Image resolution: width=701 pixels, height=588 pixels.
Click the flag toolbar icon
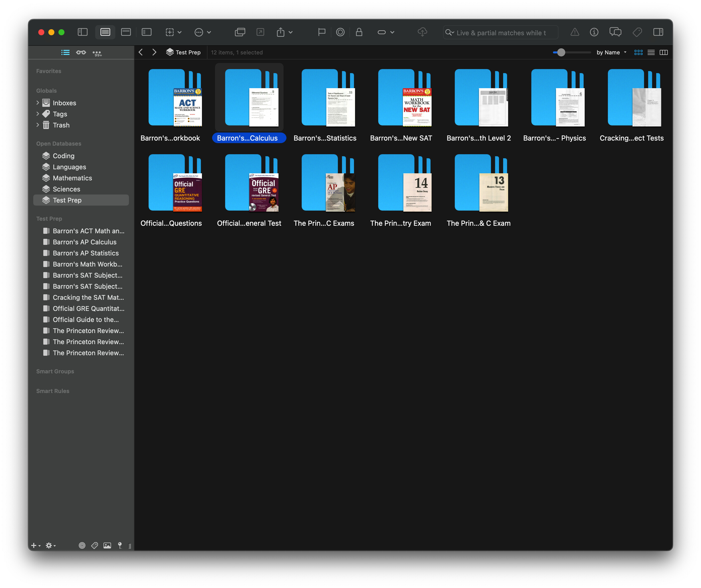point(322,32)
